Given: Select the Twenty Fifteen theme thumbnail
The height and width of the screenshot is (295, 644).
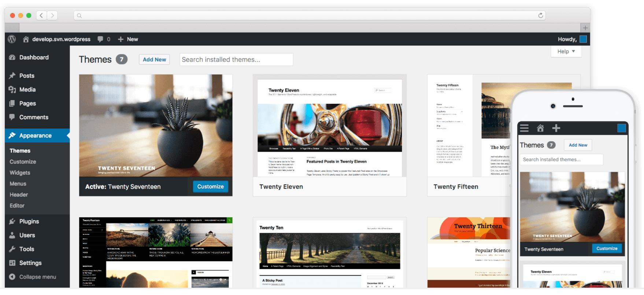Looking at the screenshot, I should pos(469,126).
